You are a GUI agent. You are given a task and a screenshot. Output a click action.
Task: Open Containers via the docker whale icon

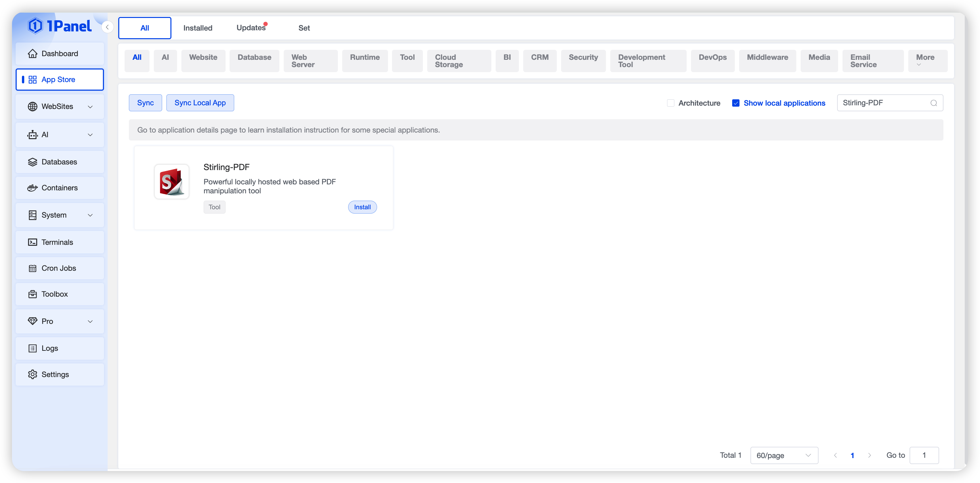point(33,188)
